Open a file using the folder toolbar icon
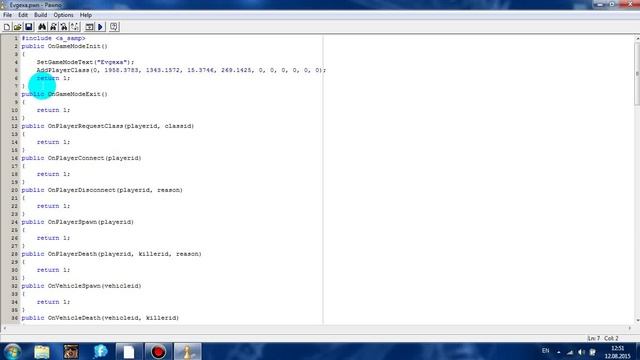The height and width of the screenshot is (360, 640). 18,27
